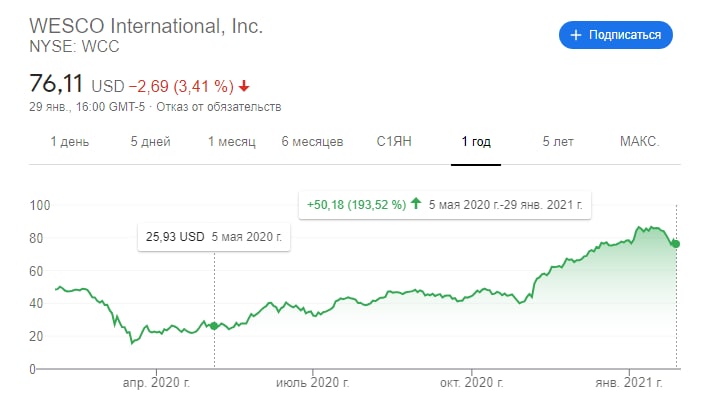This screenshot has width=703, height=407.
Task: Click the 5 мая 2020 chart marker dot
Action: (214, 325)
